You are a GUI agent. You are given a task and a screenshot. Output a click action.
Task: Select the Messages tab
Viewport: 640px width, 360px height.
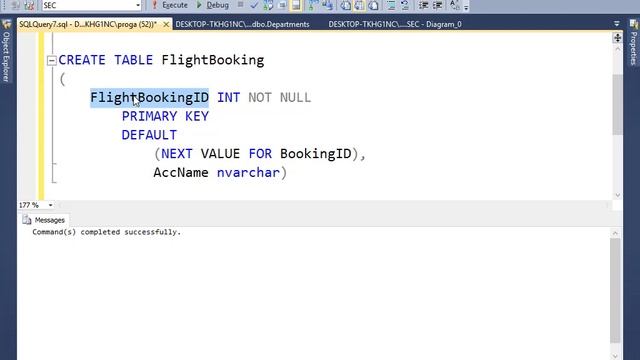[44, 220]
